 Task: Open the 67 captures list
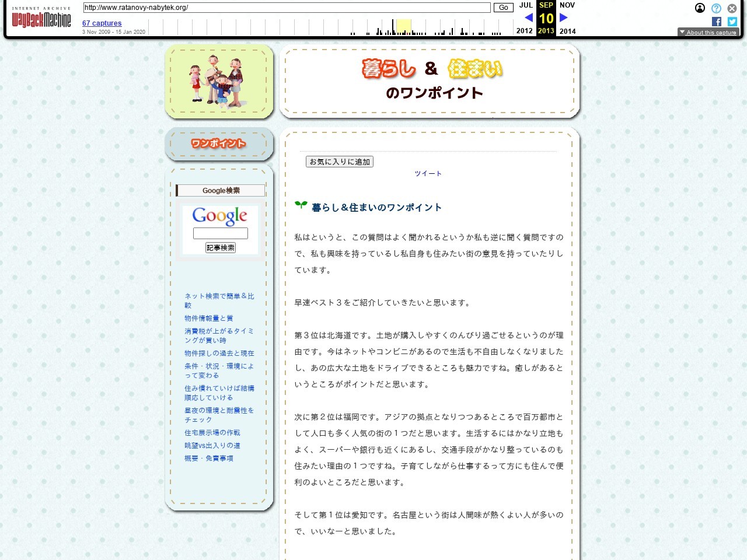102,23
